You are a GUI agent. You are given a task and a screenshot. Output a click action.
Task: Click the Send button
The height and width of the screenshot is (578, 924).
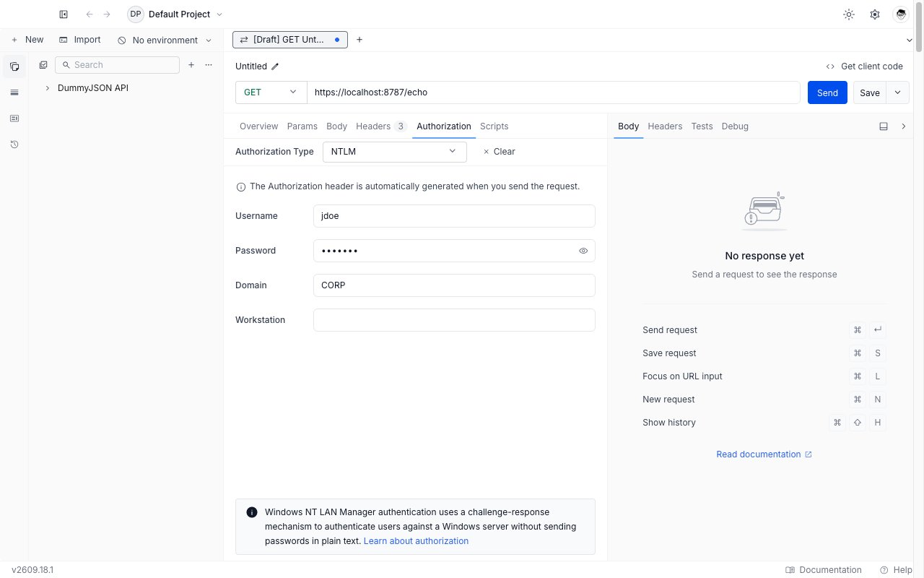(827, 92)
